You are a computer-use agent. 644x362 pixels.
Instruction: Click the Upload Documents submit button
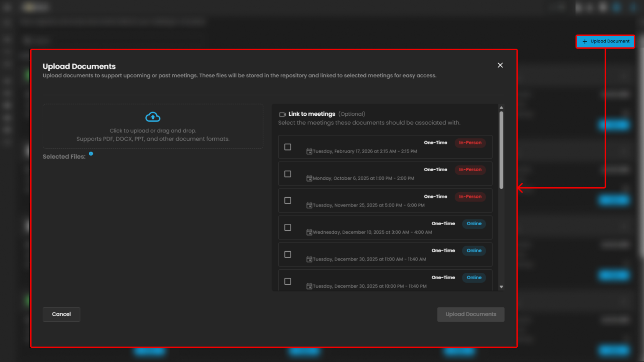(470, 314)
